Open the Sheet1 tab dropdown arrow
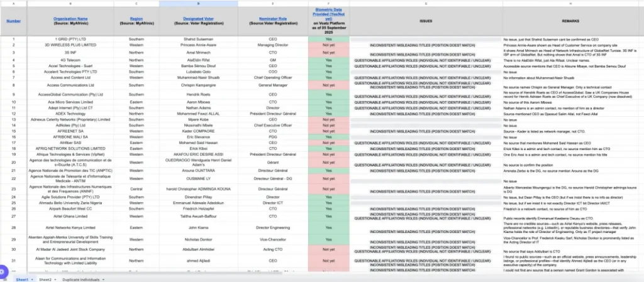The width and height of the screenshot is (644, 282). [x=32, y=279]
